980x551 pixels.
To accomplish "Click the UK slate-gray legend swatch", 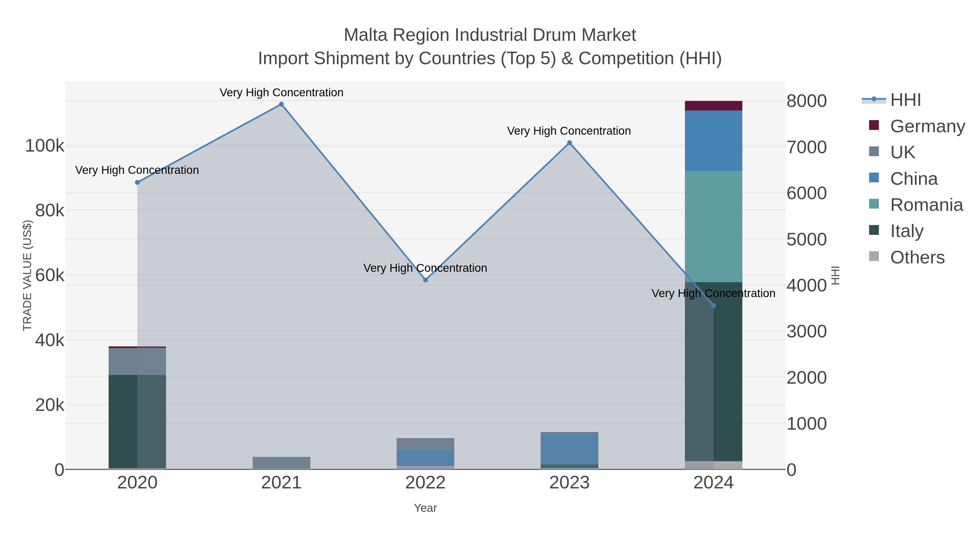I will 874,151.
